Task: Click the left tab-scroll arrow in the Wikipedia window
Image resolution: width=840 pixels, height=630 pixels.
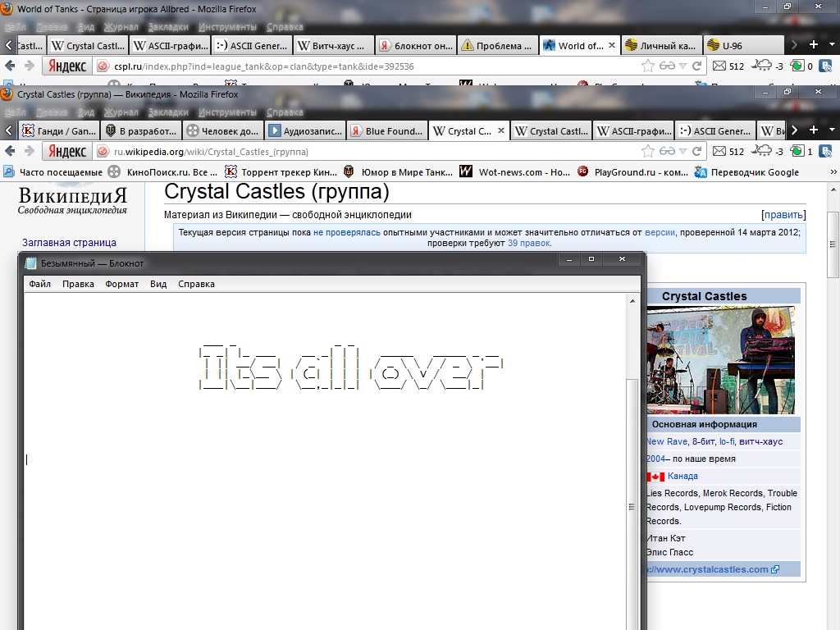Action: click(8, 130)
